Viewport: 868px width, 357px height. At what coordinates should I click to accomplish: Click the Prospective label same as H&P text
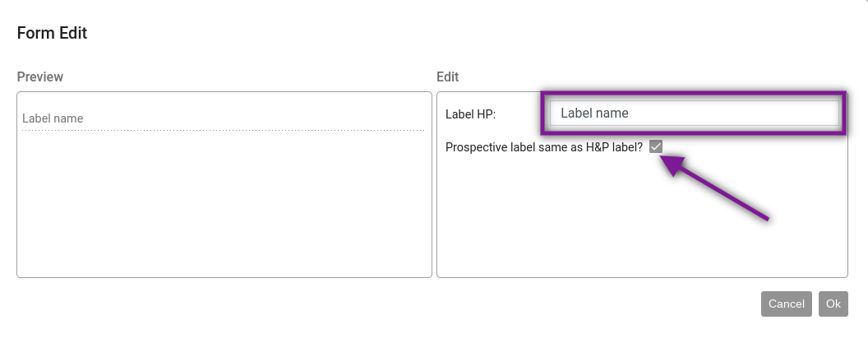[x=543, y=147]
